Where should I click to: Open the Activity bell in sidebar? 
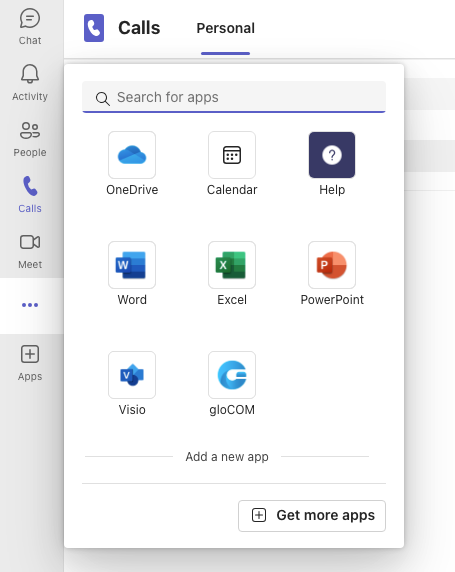click(x=30, y=83)
